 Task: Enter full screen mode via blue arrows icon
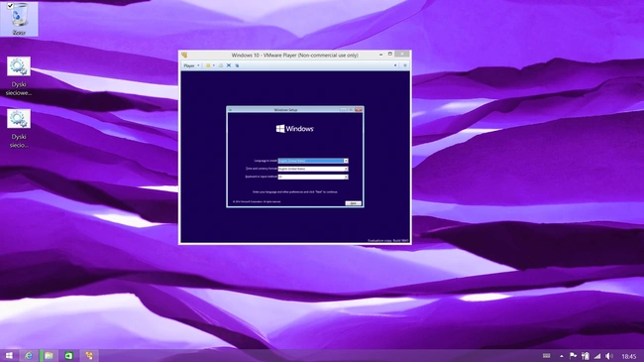pyautogui.click(x=229, y=65)
